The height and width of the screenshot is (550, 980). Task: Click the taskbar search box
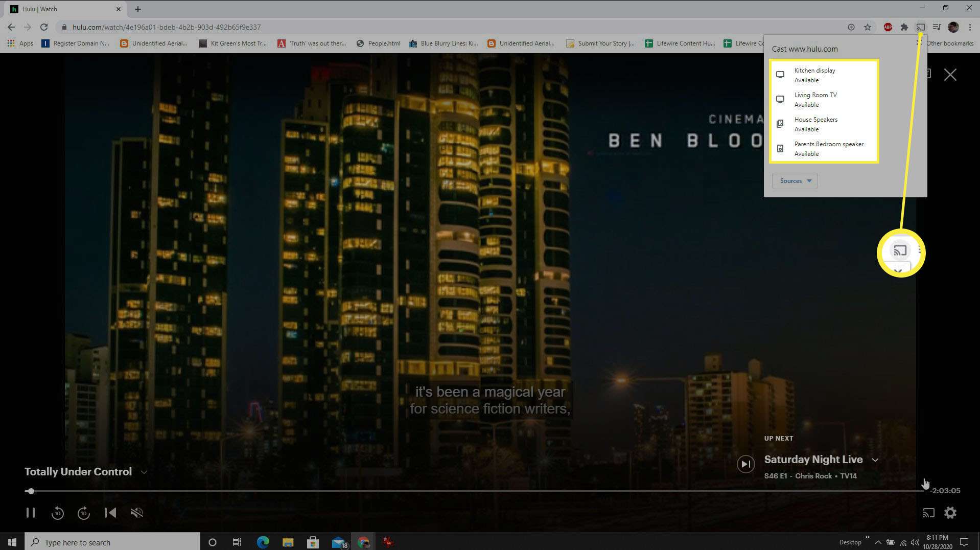(x=112, y=542)
